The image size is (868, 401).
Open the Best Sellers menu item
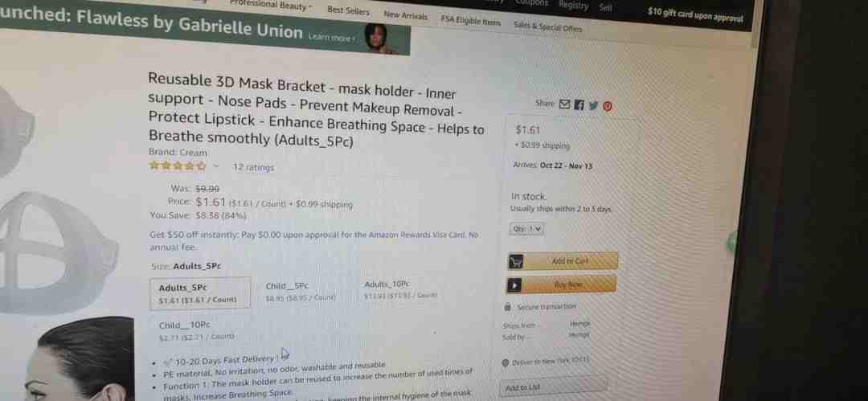point(348,10)
